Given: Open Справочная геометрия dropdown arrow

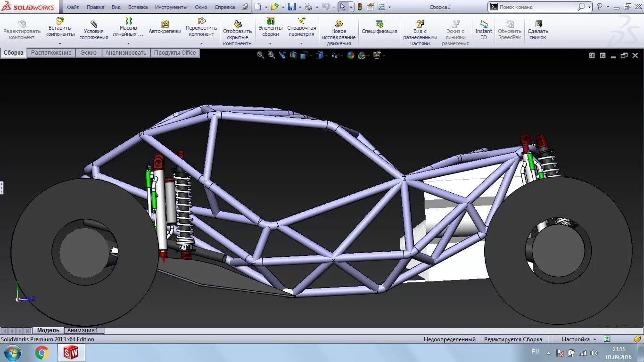Looking at the screenshot, I should pos(301,43).
